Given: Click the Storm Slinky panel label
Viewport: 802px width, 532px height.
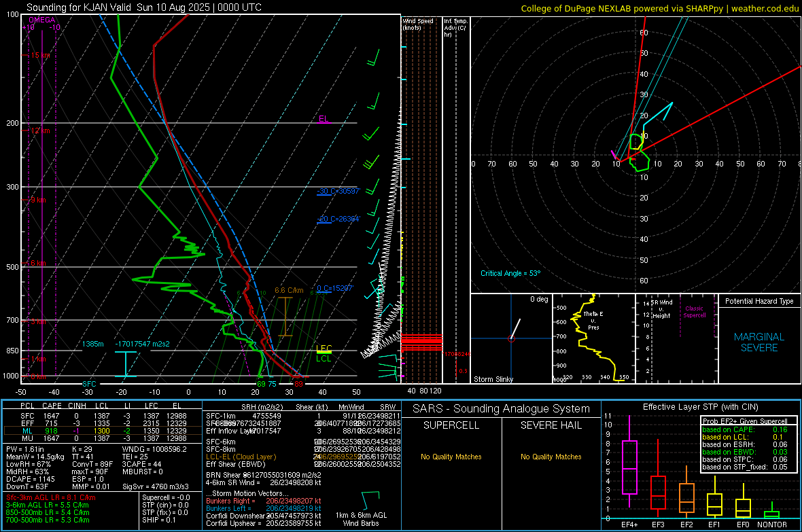Looking at the screenshot, I should [x=493, y=379].
